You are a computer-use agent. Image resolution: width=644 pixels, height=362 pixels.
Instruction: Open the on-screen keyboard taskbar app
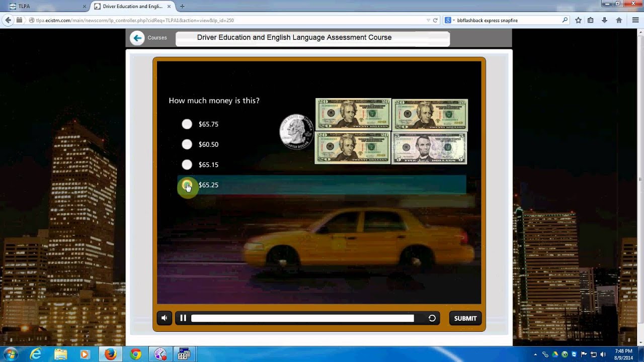[184, 354]
